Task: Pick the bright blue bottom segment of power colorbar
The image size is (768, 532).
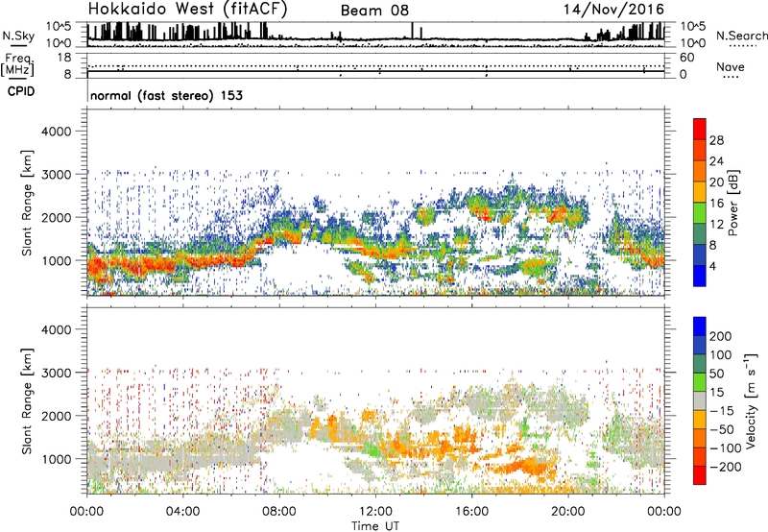Action: pos(700,276)
